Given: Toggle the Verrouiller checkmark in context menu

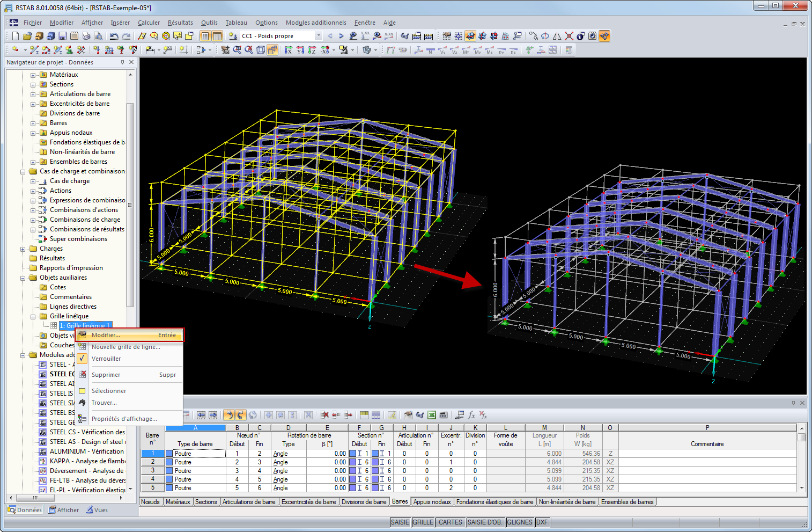Looking at the screenshot, I should click(x=82, y=359).
